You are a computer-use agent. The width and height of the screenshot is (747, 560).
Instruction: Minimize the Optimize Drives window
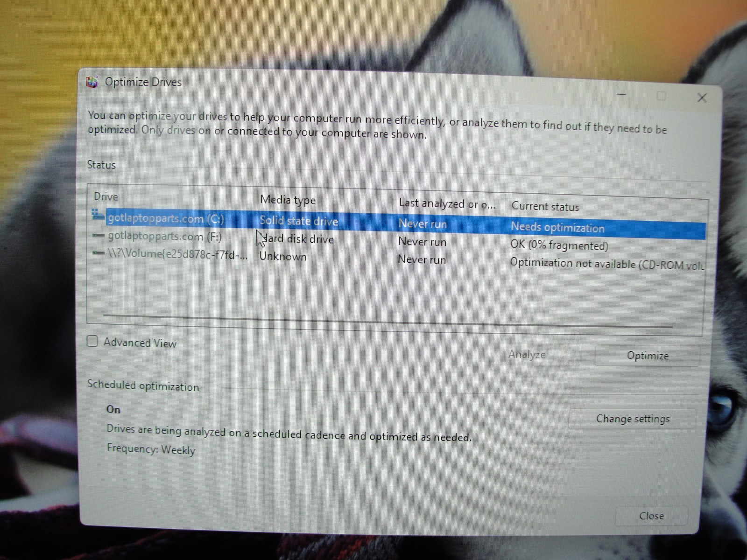(x=621, y=95)
